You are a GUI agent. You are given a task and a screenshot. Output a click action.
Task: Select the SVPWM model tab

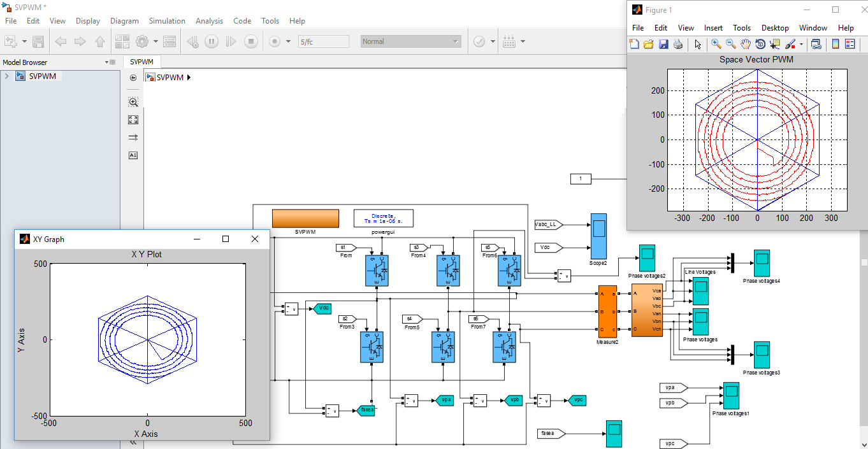(x=141, y=62)
